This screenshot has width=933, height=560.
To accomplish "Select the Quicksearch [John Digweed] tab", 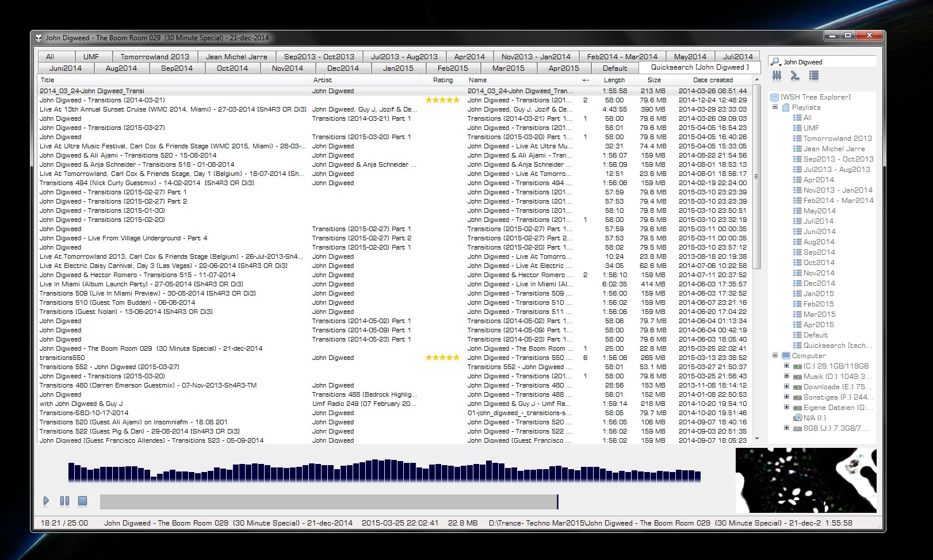I will click(700, 67).
